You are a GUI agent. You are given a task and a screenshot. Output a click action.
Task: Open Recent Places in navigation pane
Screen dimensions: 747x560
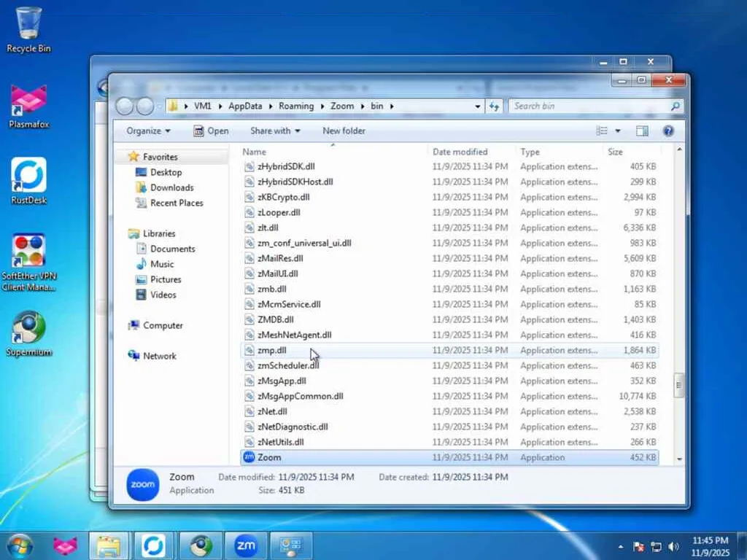coord(177,203)
